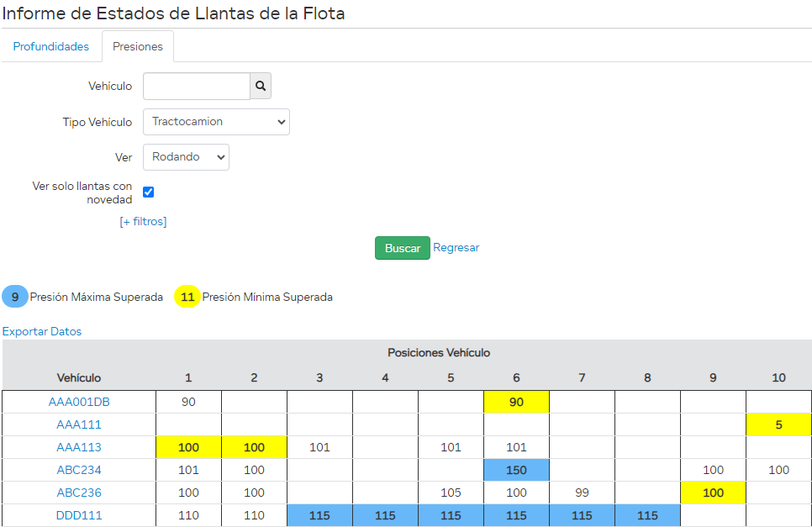Select the yellow pressure cell 90 for AAA001DB
The height and width of the screenshot is (527, 812).
516,402
